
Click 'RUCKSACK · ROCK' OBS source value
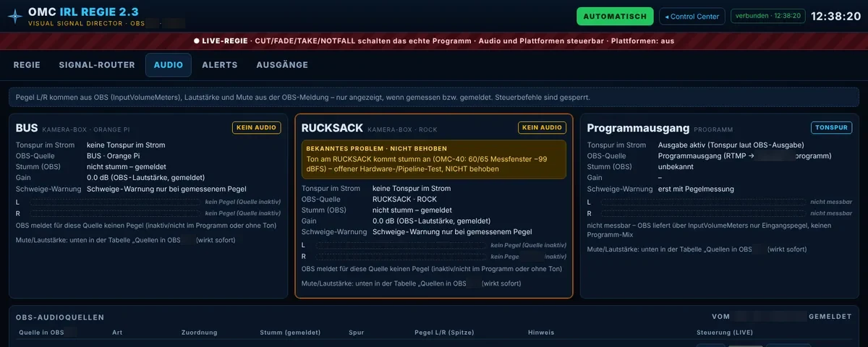pos(404,200)
